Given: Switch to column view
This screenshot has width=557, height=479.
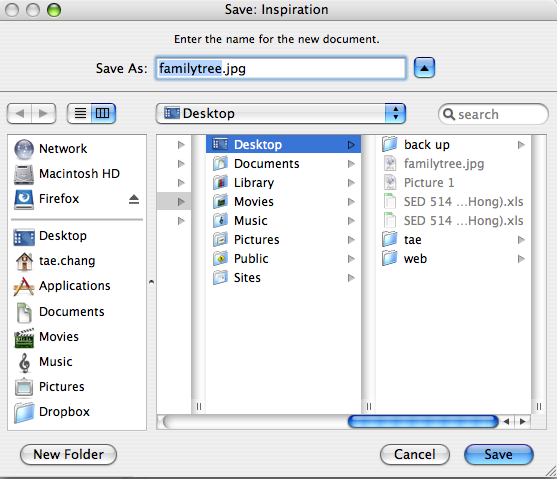Looking at the screenshot, I should click(x=103, y=114).
